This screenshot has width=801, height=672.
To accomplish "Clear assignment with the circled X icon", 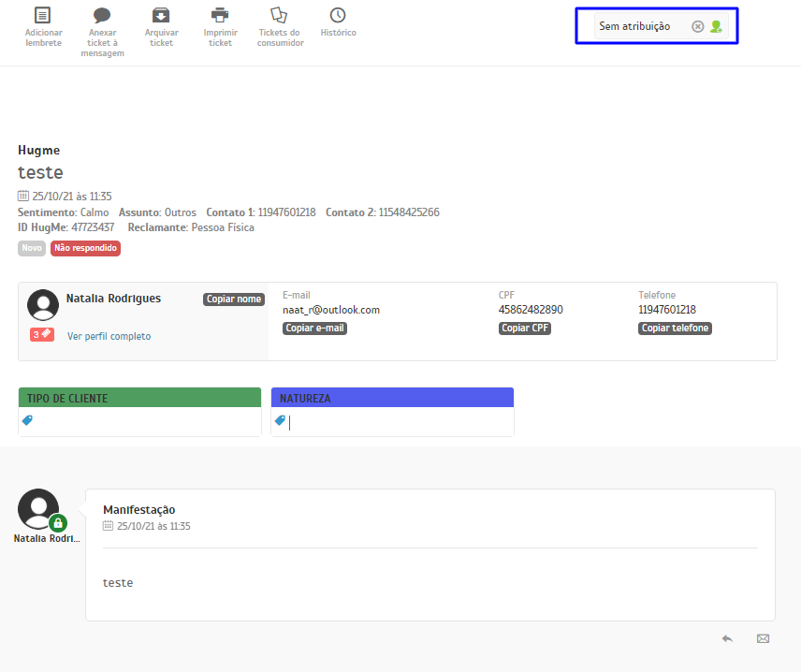I will (698, 26).
